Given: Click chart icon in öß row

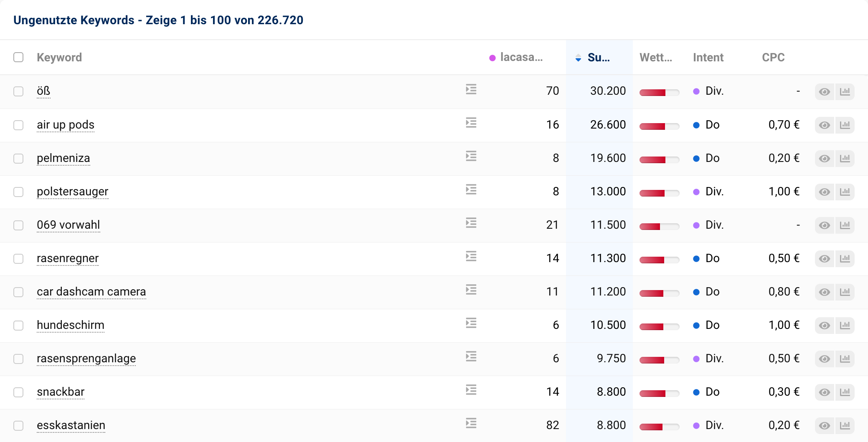Looking at the screenshot, I should click(x=845, y=92).
